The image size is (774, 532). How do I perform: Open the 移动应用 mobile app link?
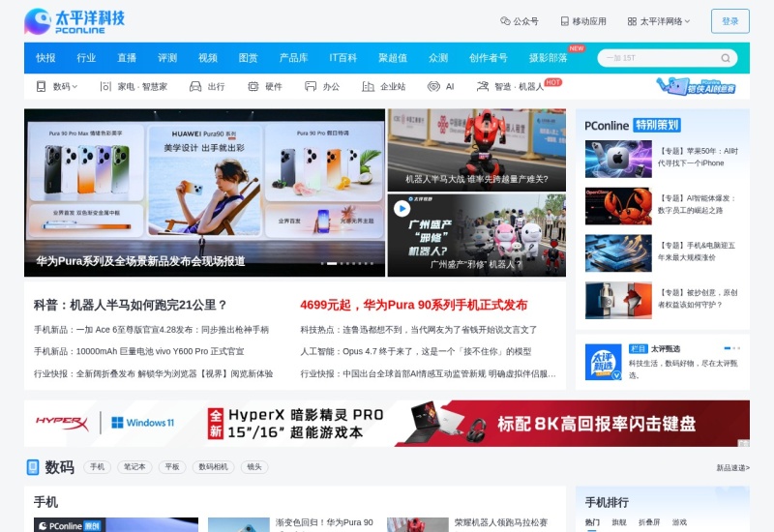[583, 21]
